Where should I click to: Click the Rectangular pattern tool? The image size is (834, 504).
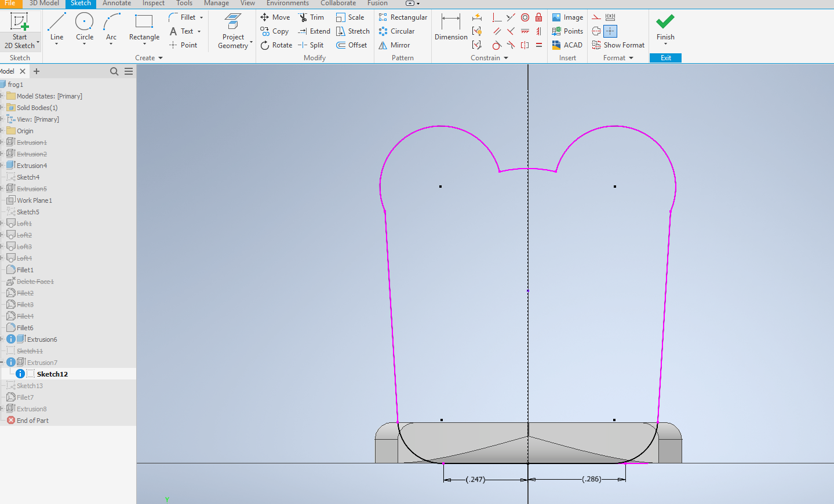pos(403,17)
